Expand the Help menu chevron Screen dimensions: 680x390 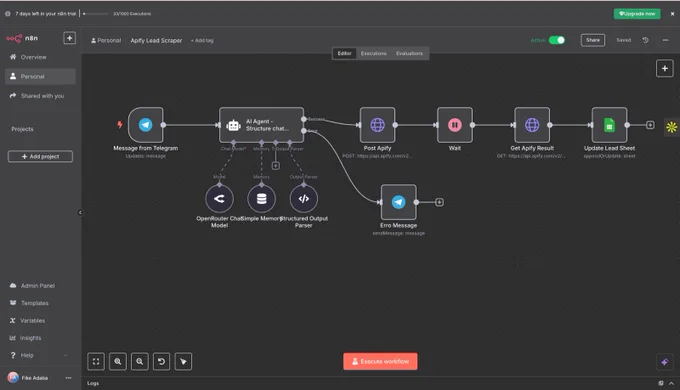click(x=65, y=355)
